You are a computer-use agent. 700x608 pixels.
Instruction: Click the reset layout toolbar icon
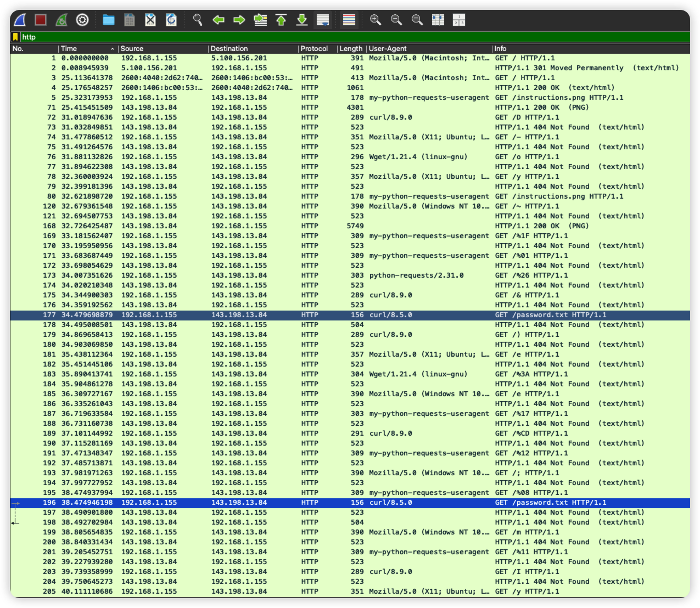pyautogui.click(x=459, y=20)
